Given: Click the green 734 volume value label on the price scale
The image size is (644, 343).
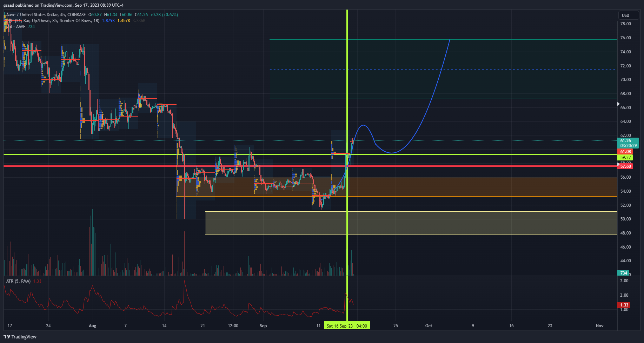Looking at the screenshot, I should (x=623, y=273).
